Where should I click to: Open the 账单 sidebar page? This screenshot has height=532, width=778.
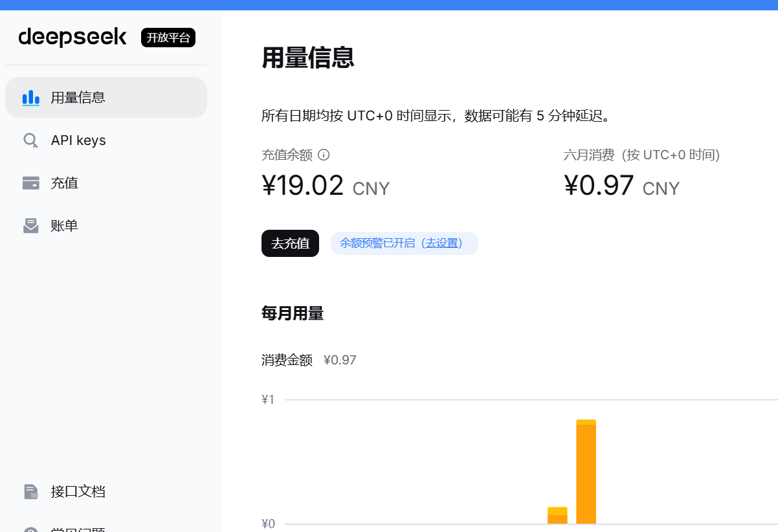[106, 226]
